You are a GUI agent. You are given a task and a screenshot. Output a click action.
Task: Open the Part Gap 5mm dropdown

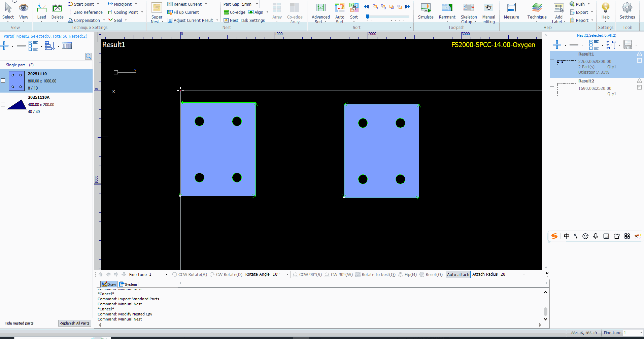[257, 4]
